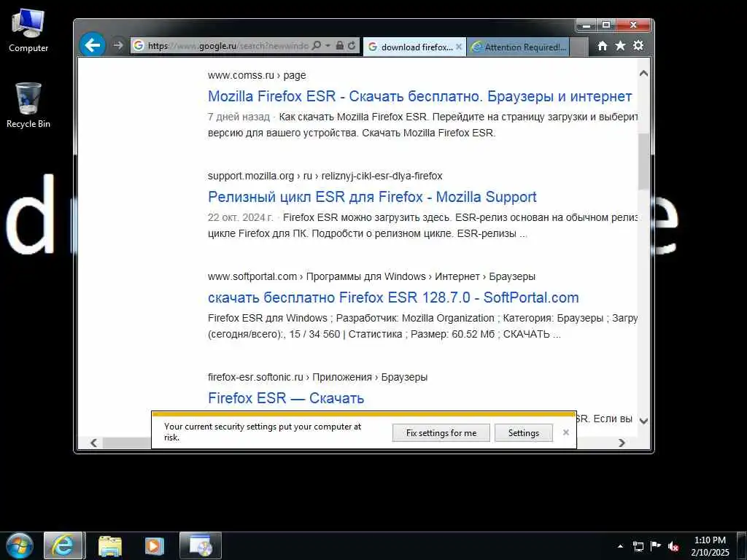Minimize the Internet Explorer window

(x=587, y=25)
